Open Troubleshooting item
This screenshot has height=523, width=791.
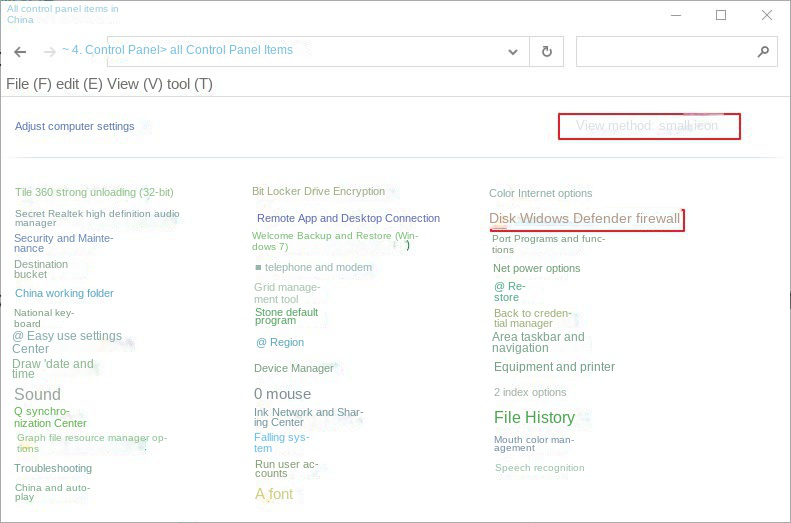(53, 468)
